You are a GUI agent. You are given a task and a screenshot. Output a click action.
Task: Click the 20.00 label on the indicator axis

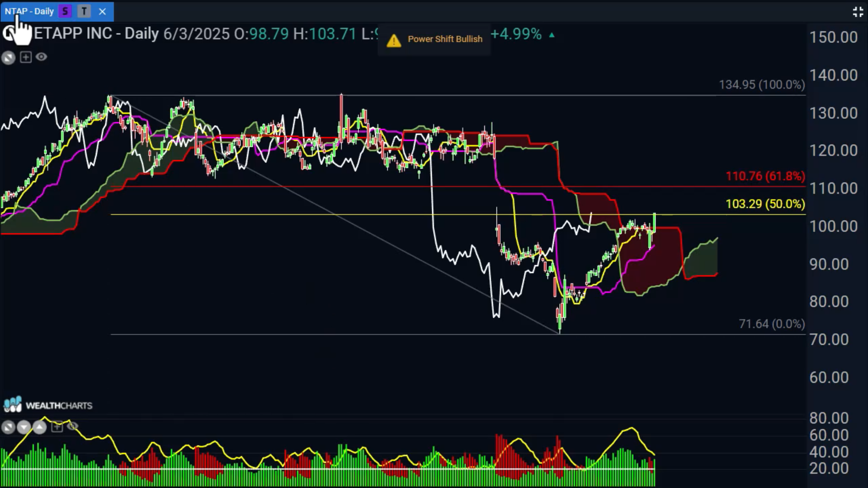(829, 469)
